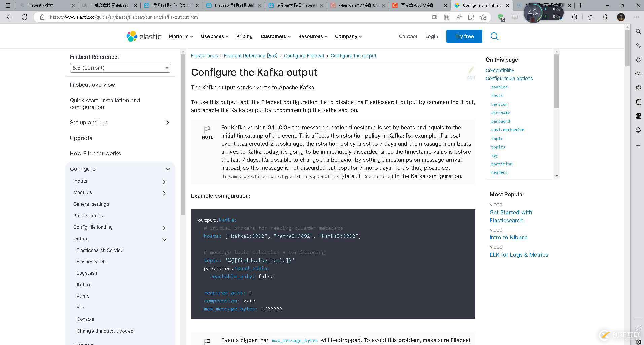The width and height of the screenshot is (644, 345).
Task: Open the Configure Filebeat breadcrumb link
Action: [304, 56]
